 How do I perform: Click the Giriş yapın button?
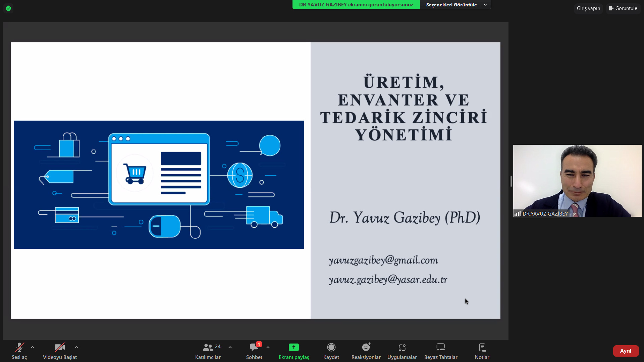click(x=588, y=8)
